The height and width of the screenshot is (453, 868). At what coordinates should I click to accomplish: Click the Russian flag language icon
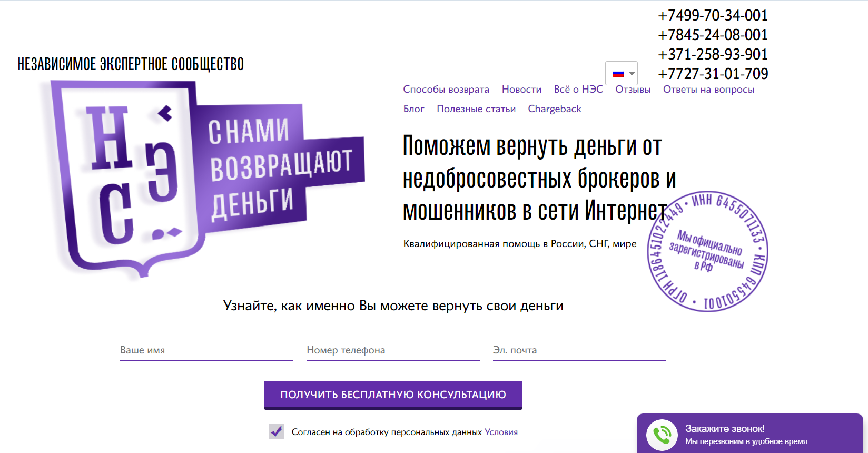point(618,74)
